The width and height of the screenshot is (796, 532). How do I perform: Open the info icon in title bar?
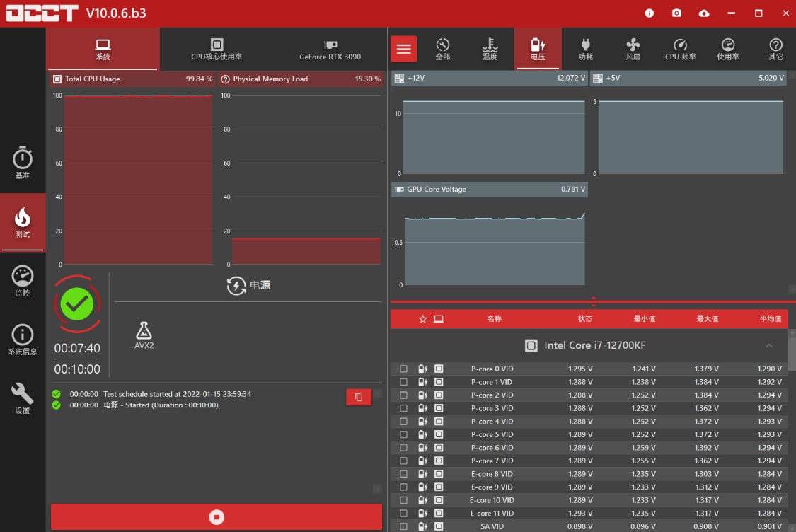(650, 13)
